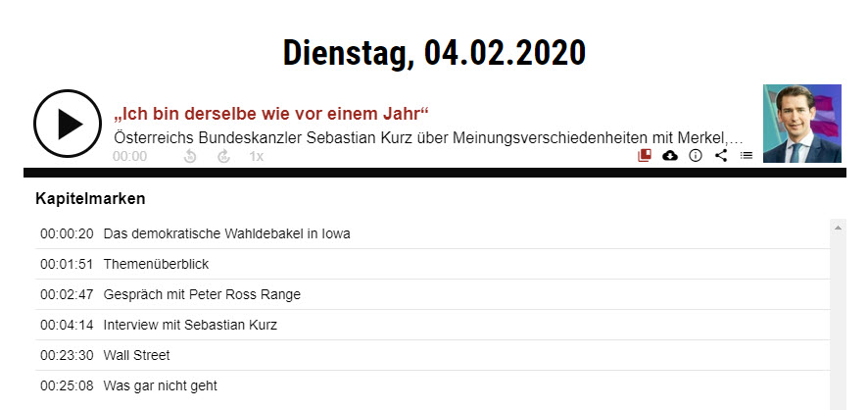Click the episode description text about Kurz
868x410 pixels.
427,136
